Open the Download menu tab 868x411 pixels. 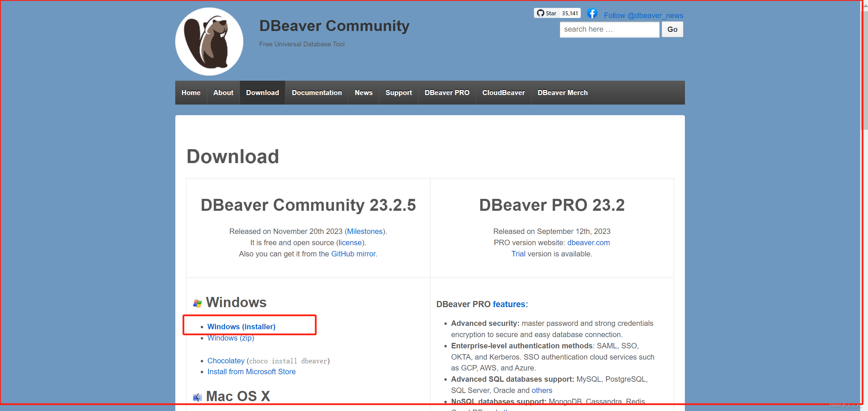pos(262,93)
